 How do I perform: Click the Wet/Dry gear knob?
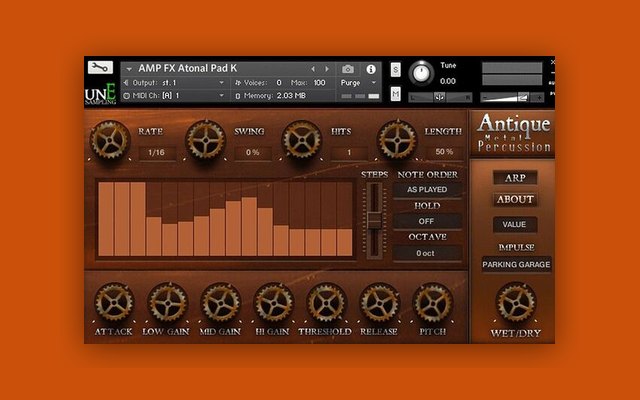pos(516,302)
